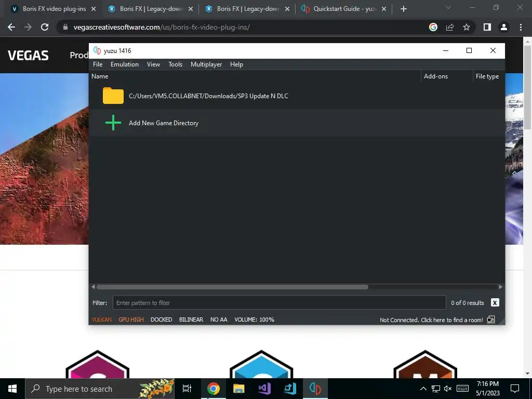Open the Help menu in yuzu
This screenshot has width=532, height=399.
(236, 64)
